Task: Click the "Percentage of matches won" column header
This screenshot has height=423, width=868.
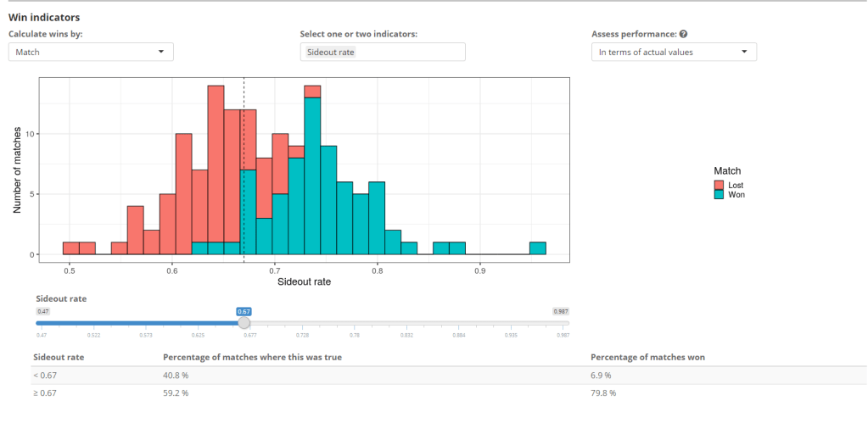Action: point(647,357)
